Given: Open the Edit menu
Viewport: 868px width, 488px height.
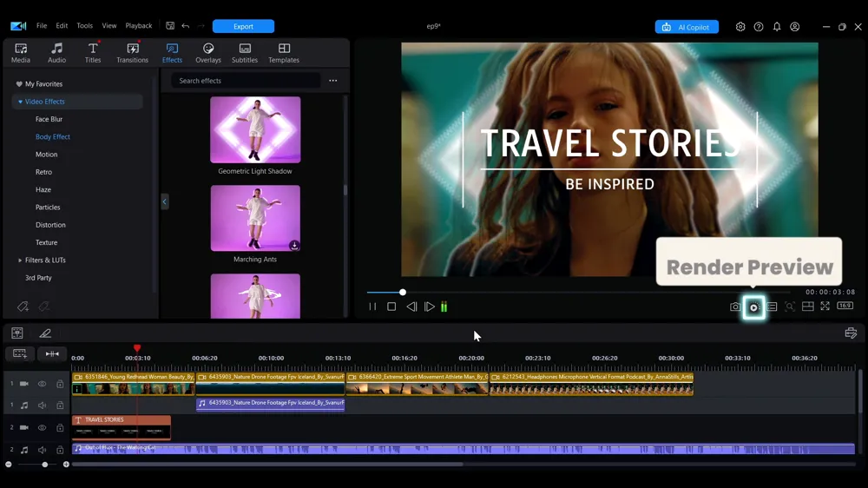Looking at the screenshot, I should click(62, 25).
